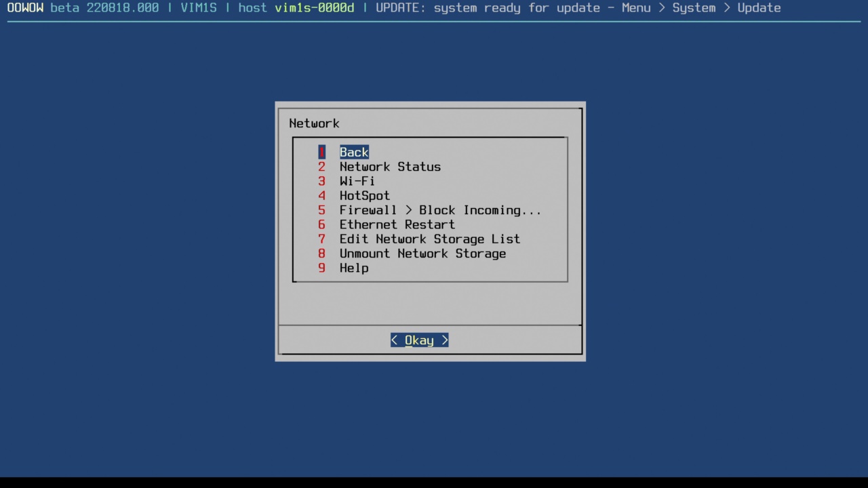Select Firewall > Block Incoming option
868x488 pixels.
pos(439,210)
